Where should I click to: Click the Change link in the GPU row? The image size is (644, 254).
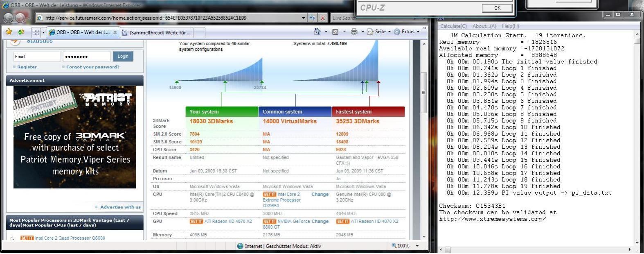320,221
